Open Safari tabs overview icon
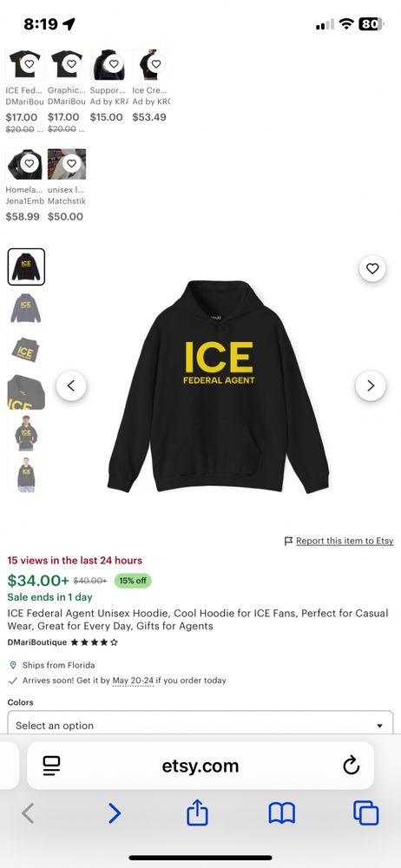The width and height of the screenshot is (401, 868). [365, 813]
